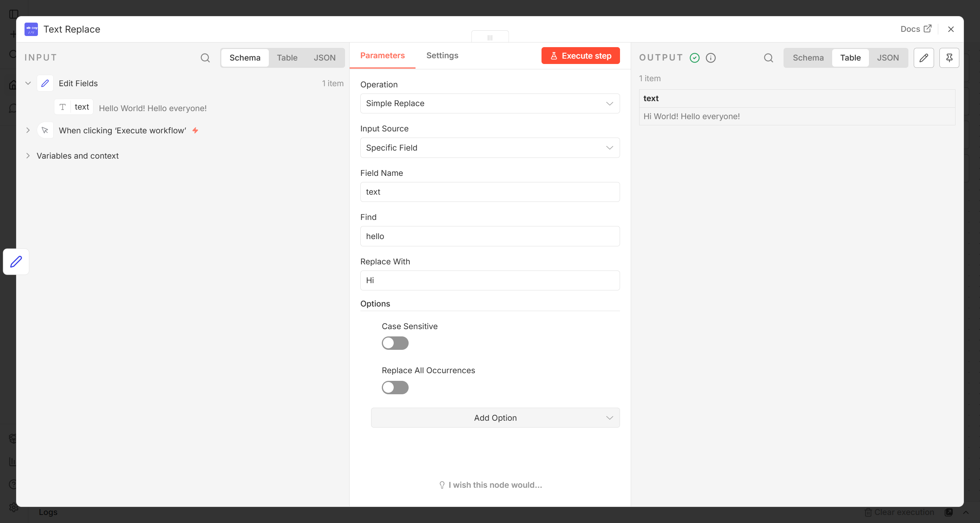The image size is (980, 523).
Task: Click output cell 'Hi World! Hello everyone!'
Action: click(797, 116)
